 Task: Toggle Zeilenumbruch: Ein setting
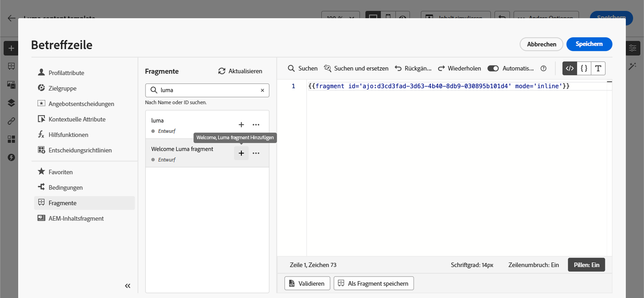(x=534, y=265)
